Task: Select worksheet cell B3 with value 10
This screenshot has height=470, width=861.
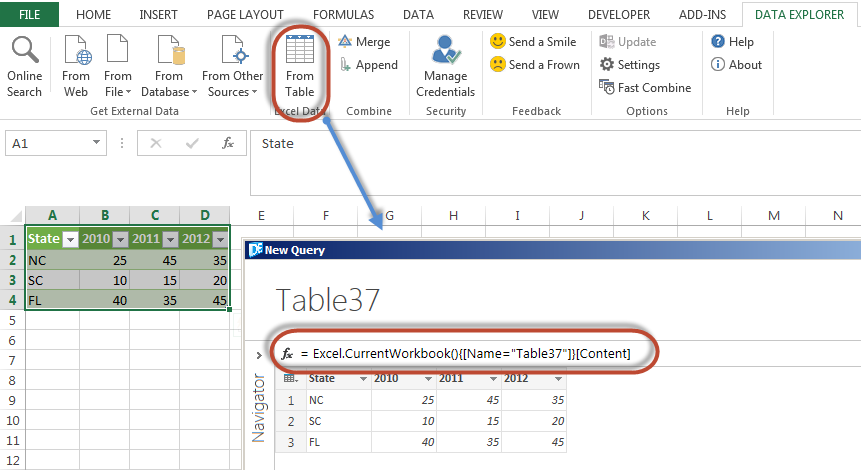Action: (x=104, y=280)
